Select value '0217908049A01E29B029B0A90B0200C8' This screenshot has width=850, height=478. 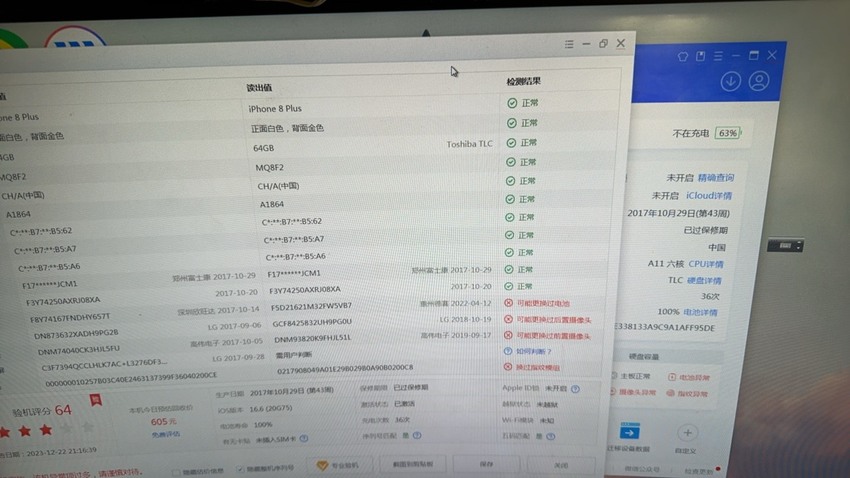[345, 370]
